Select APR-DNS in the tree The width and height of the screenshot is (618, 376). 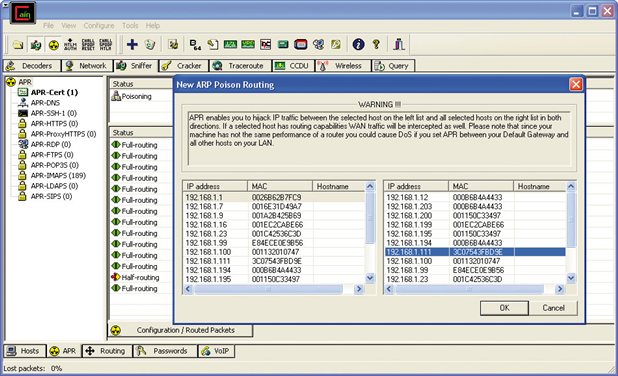45,103
